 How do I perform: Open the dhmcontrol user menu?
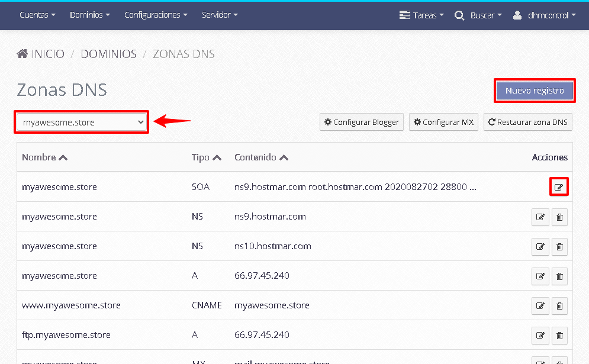[544, 15]
